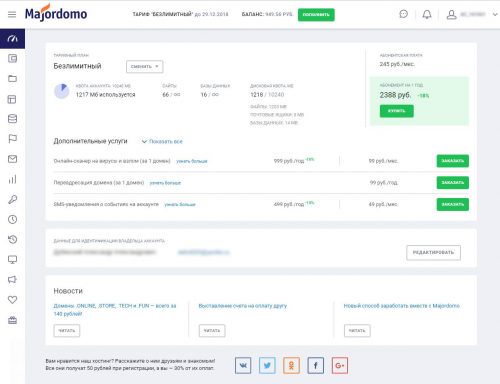Click the user profile icon
Viewport: 500px width, 384px height.
(x=451, y=14)
